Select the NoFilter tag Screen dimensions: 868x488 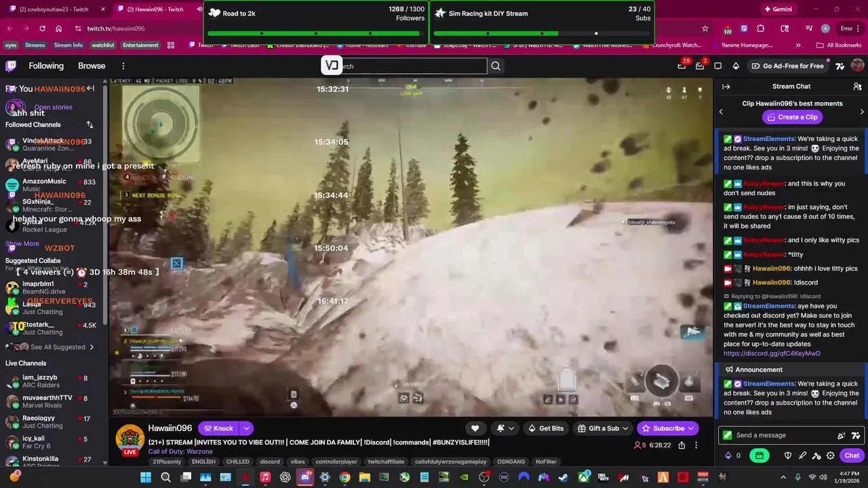tap(546, 462)
